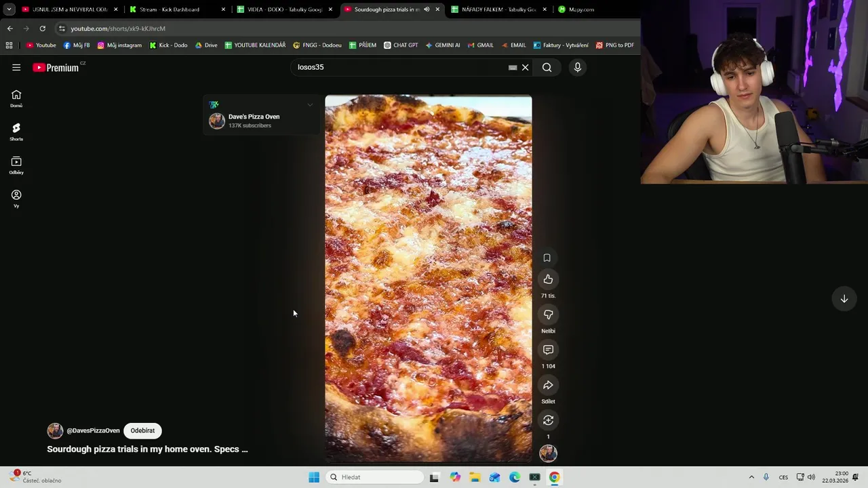Go to next Short with down arrow

[844, 299]
